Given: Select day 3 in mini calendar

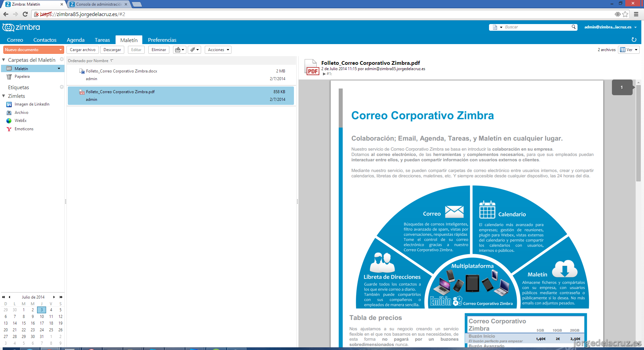Looking at the screenshot, I should [x=42, y=310].
